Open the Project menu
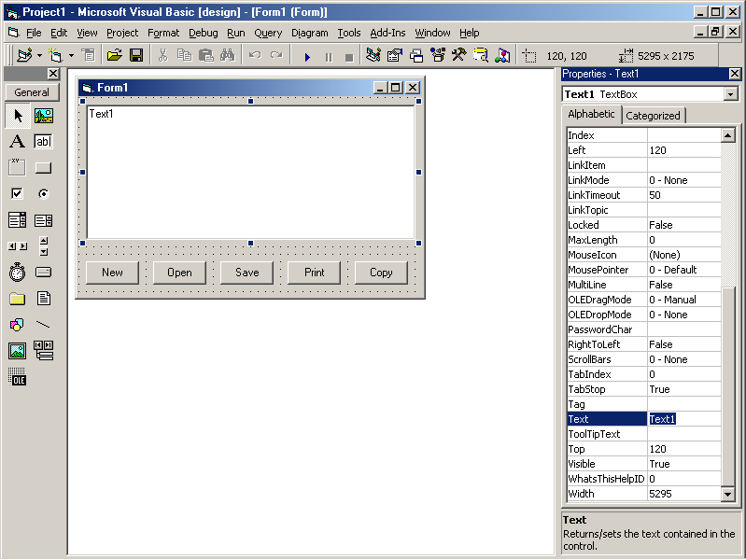The image size is (746, 560). click(x=122, y=33)
